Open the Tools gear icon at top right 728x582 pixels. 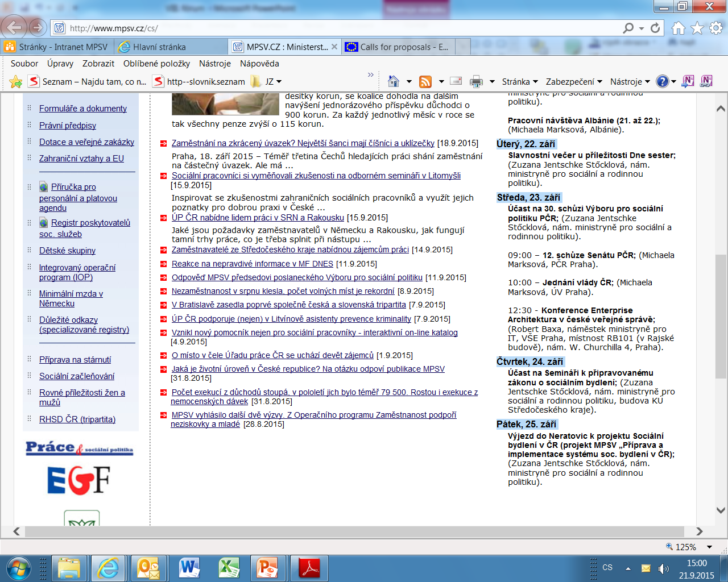[716, 28]
